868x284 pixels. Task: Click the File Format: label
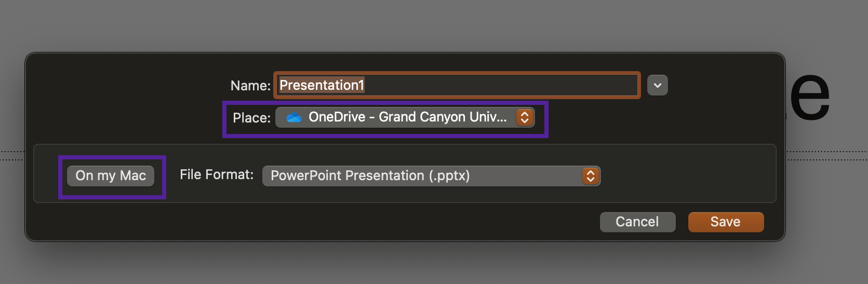(x=217, y=175)
